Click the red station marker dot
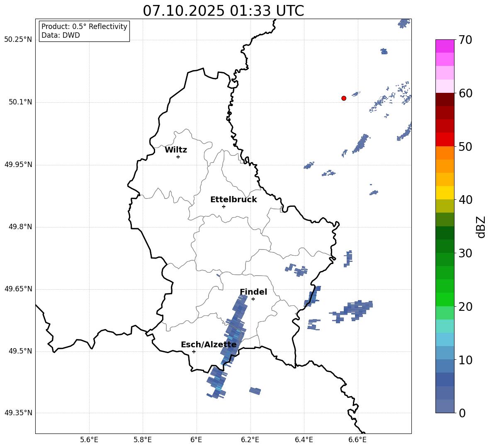 tap(343, 98)
